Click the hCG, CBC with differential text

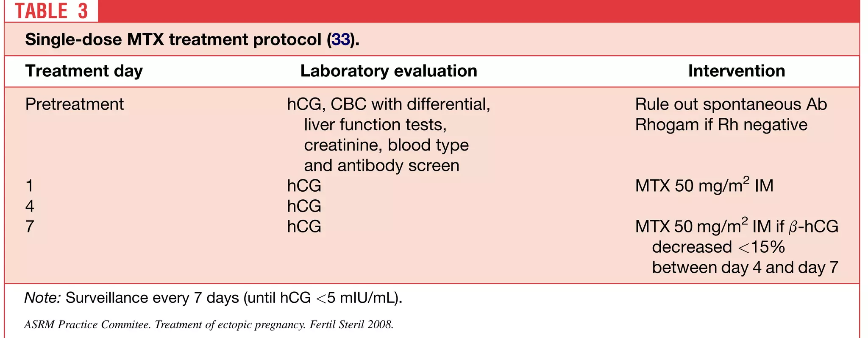point(389,104)
